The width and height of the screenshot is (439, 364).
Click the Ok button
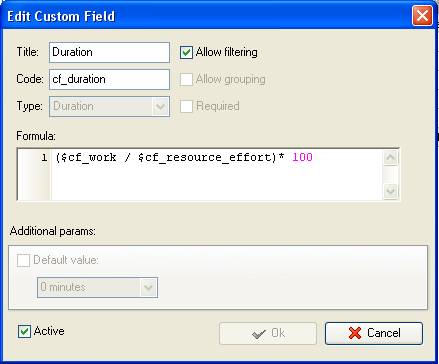(x=268, y=333)
